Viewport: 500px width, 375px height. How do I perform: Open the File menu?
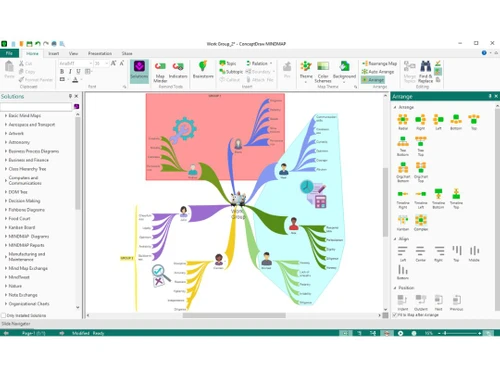9,53
